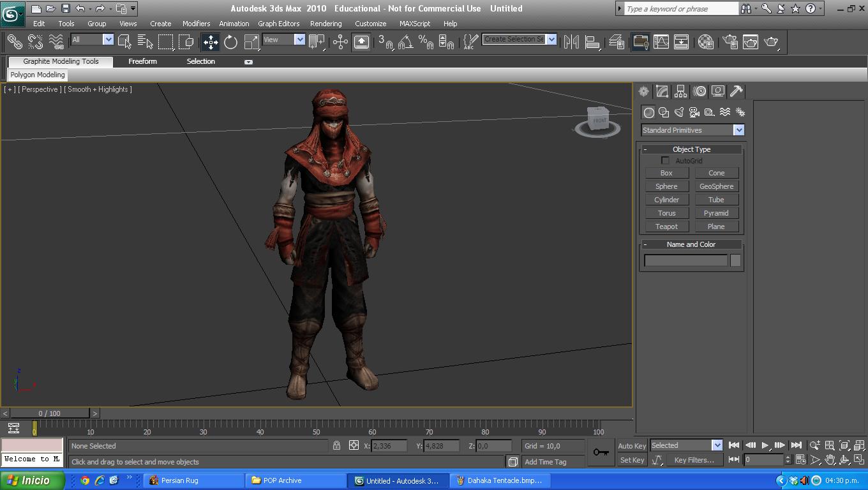
Task: Open the reference coordinate 'View' dropdown
Action: [x=299, y=40]
